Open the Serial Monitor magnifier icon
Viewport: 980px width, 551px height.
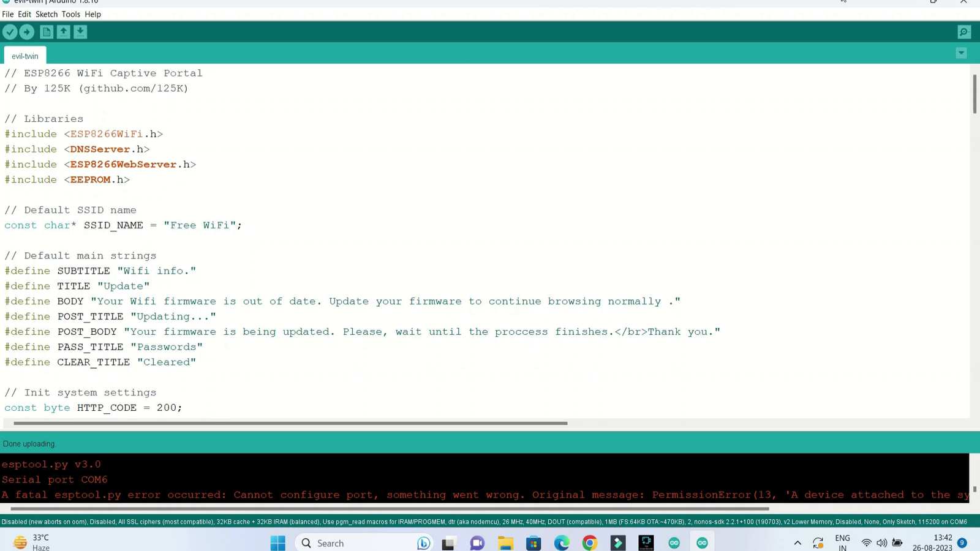point(964,32)
